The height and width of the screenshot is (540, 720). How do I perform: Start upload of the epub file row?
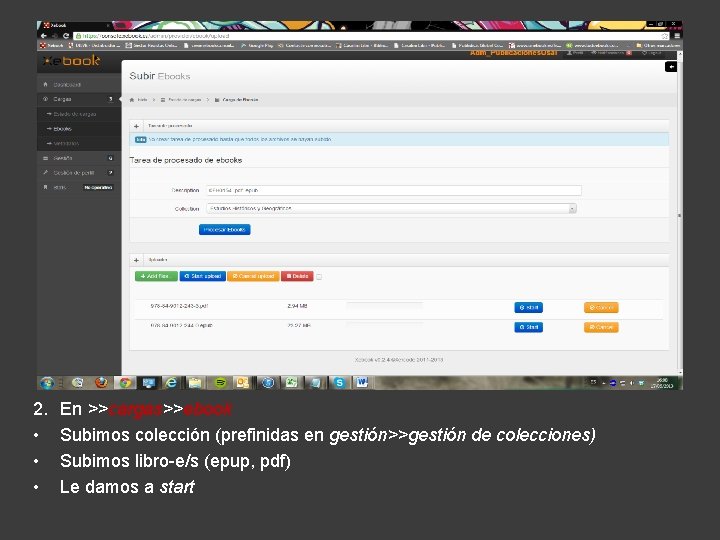529,327
